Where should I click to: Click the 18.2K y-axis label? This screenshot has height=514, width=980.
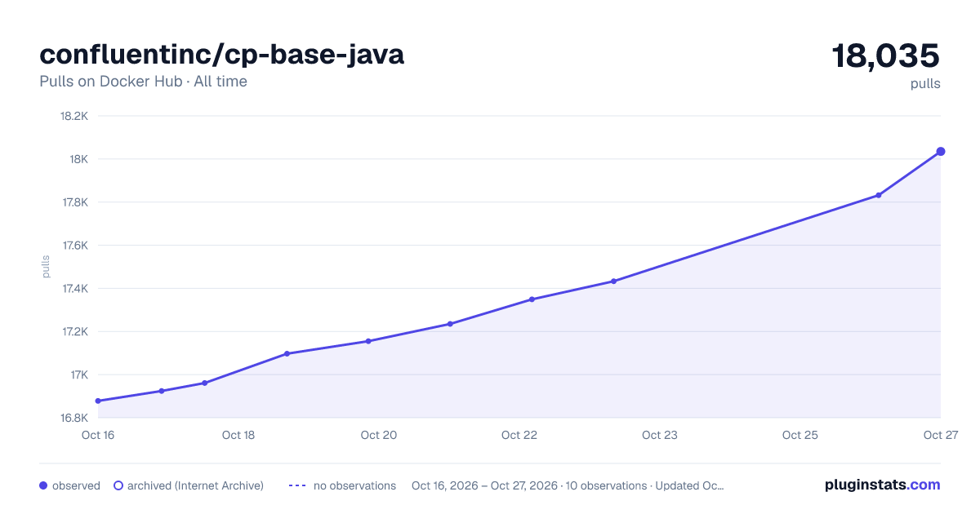pyautogui.click(x=73, y=116)
